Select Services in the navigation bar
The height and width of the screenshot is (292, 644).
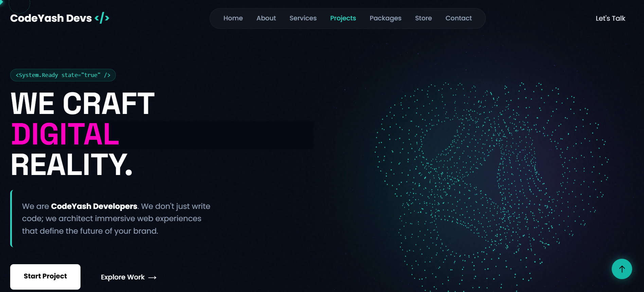click(303, 18)
